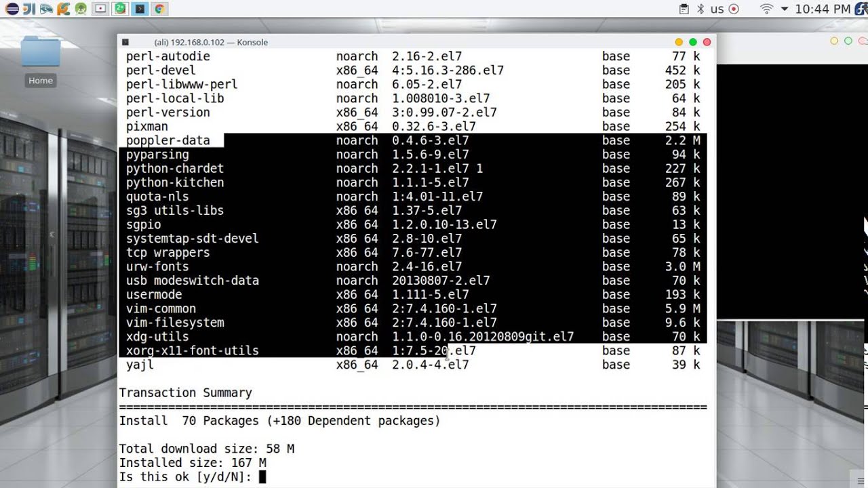Click 'Install 70 Packages (+180 Dependent packages)' line
The height and width of the screenshot is (488, 868).
(279, 421)
